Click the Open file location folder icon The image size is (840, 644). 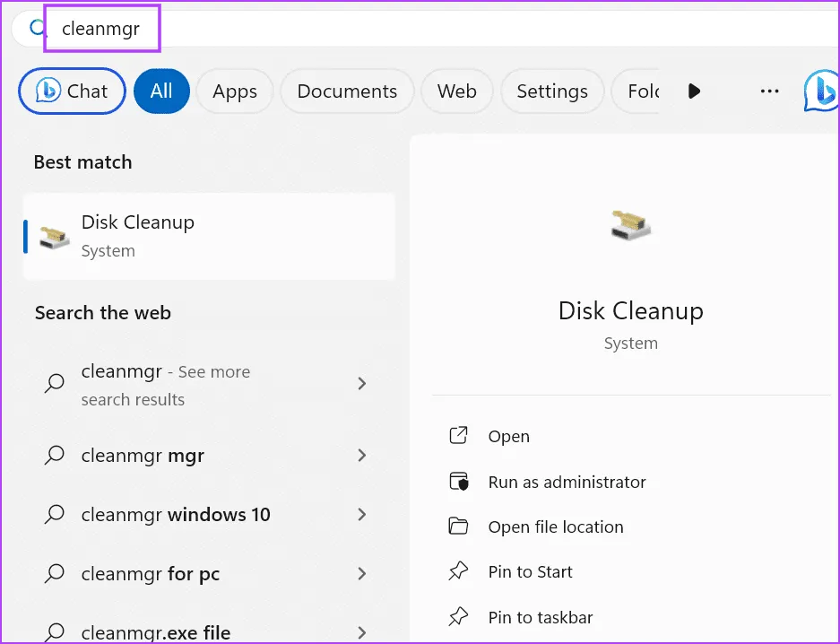click(x=458, y=527)
